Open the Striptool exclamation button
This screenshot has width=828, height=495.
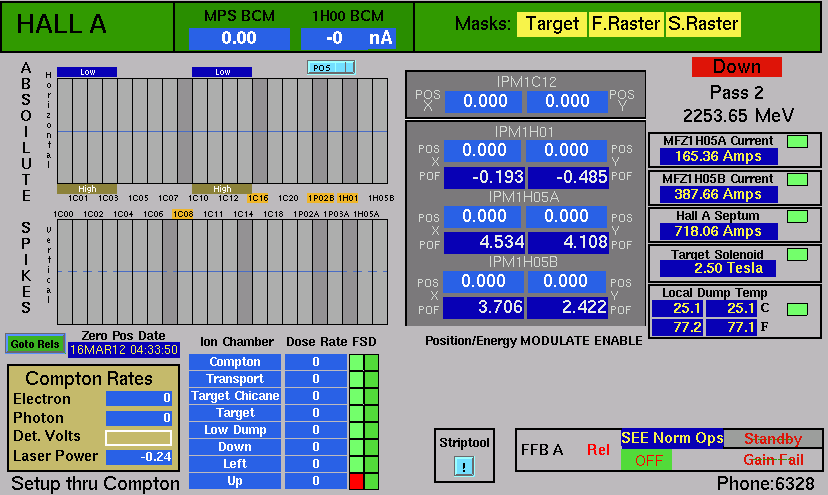click(464, 466)
